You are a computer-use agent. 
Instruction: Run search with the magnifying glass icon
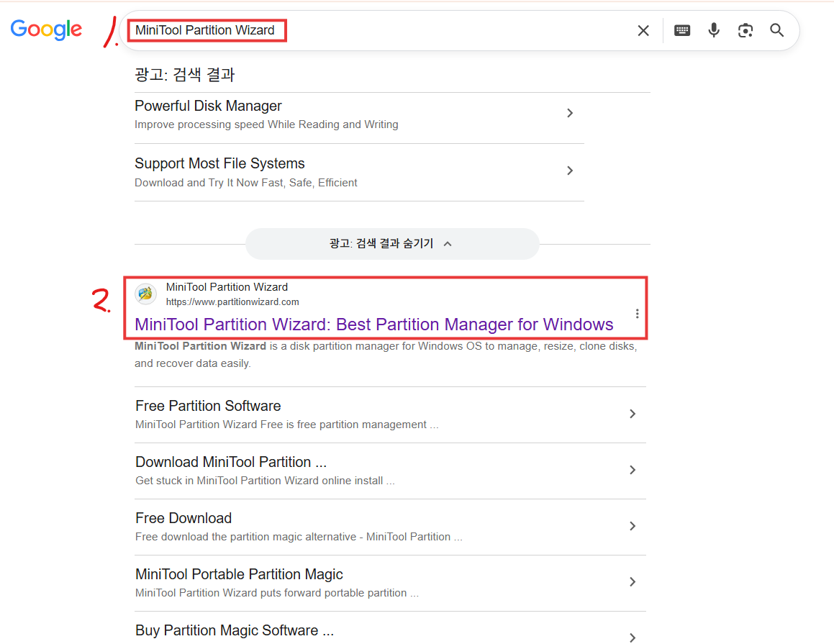[776, 30]
